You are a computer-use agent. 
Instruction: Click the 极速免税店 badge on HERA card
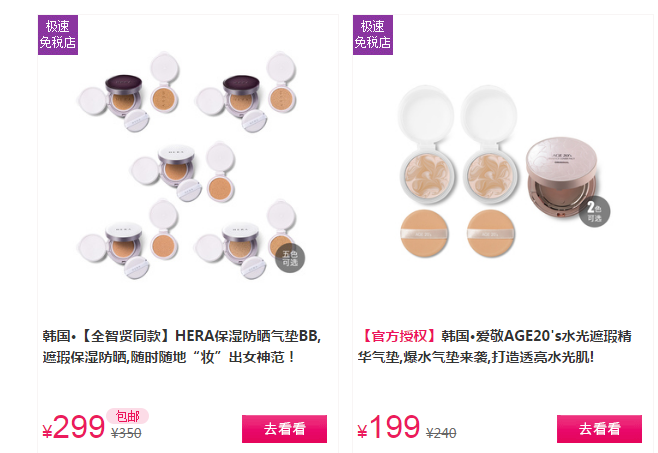(58, 35)
